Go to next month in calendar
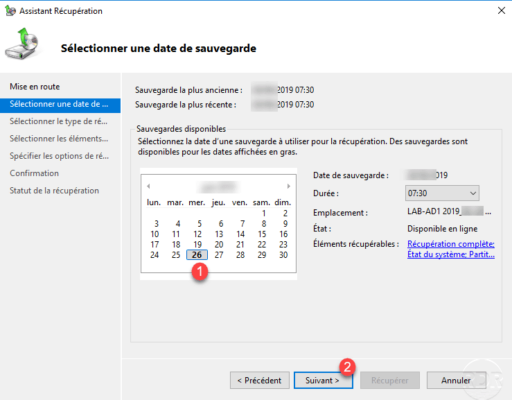The image size is (512, 400). [x=289, y=186]
